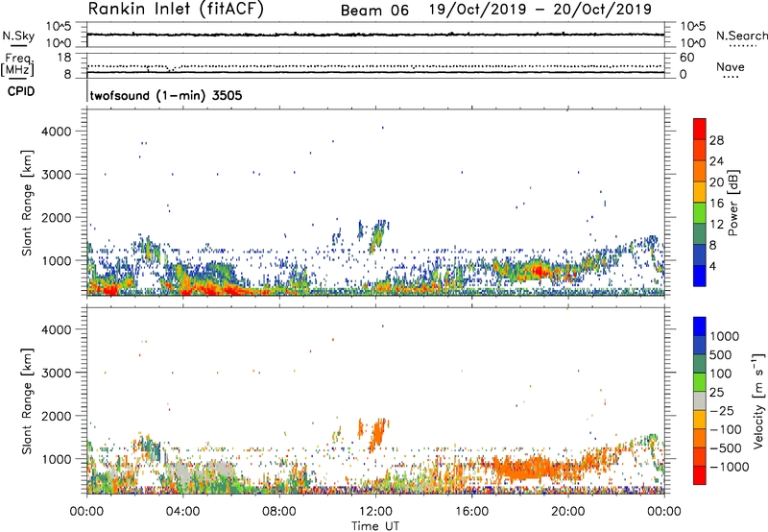
Task: Click the '16:00' time axis label
Action: [471, 512]
